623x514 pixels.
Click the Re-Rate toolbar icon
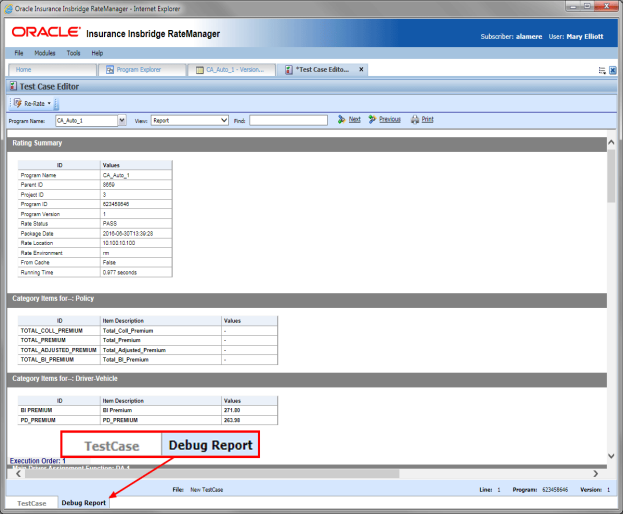tap(17, 103)
